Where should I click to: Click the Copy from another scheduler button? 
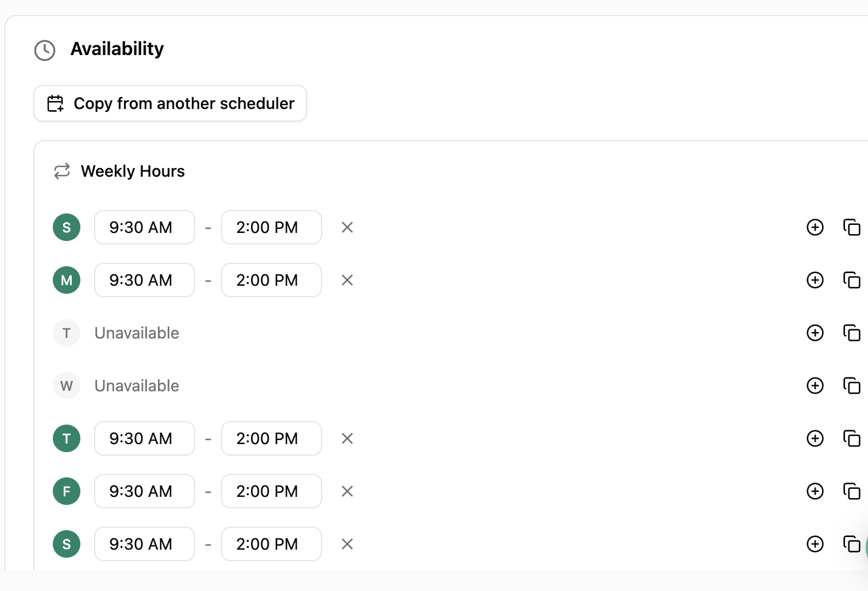tap(170, 103)
